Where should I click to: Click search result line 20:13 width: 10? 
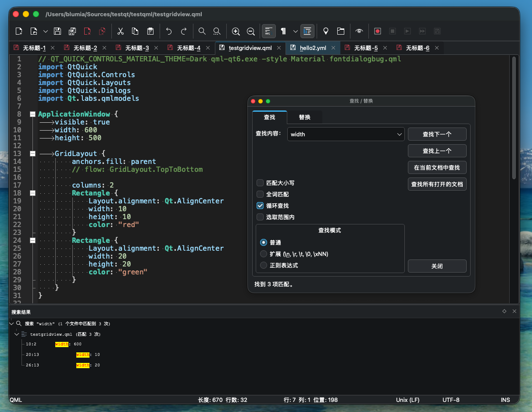pyautogui.click(x=63, y=355)
